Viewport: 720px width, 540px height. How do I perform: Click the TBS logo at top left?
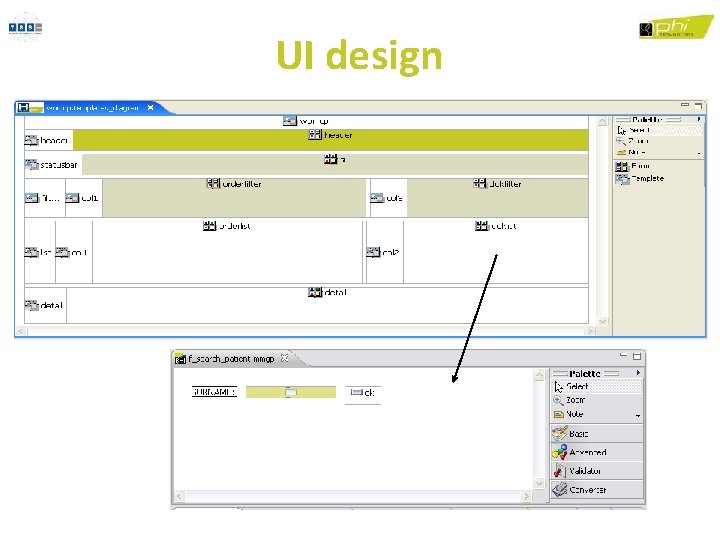tap(25, 28)
